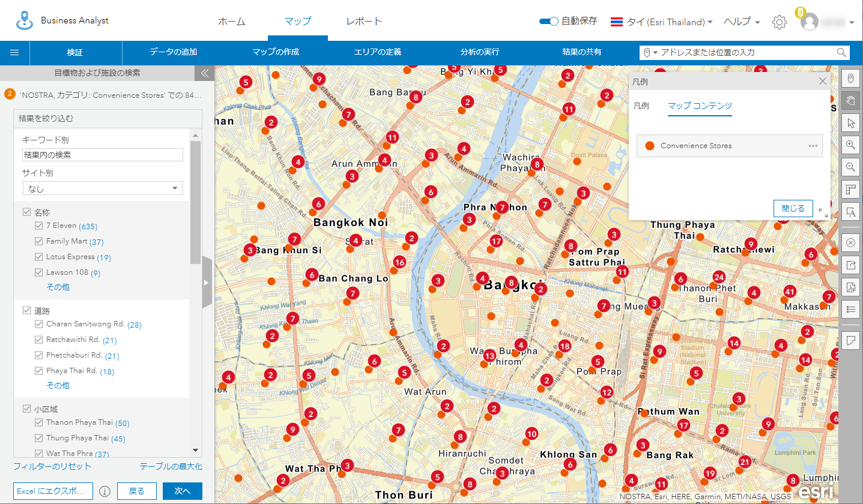Click the share map export tool
The image size is (863, 504).
click(x=850, y=265)
